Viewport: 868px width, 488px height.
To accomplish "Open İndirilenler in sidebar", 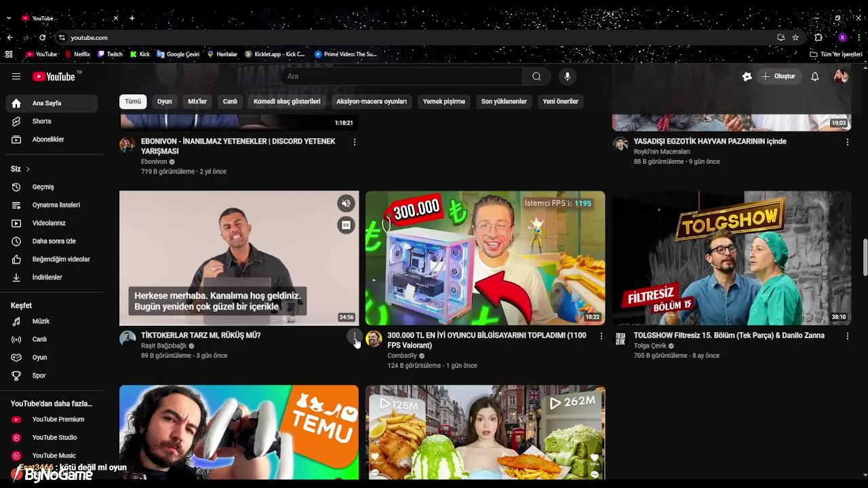I will [52, 277].
